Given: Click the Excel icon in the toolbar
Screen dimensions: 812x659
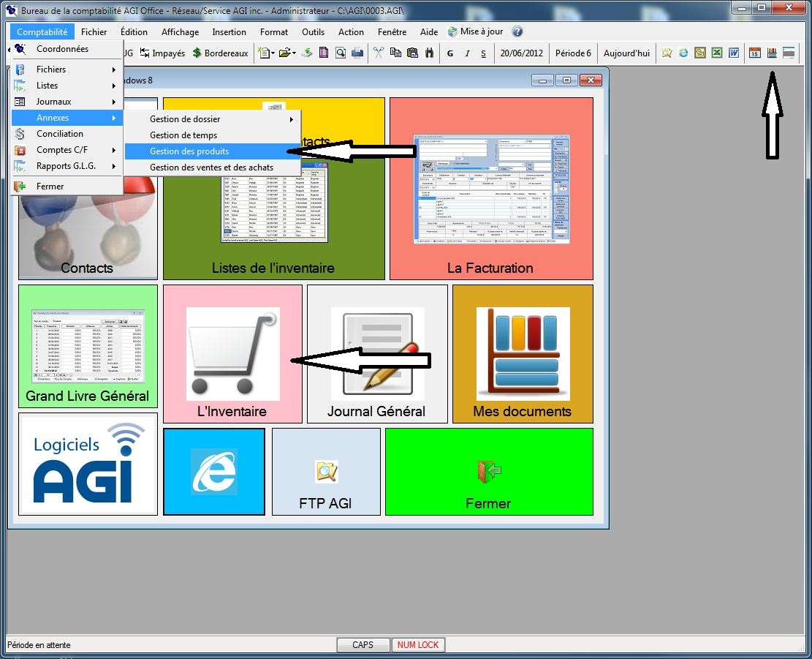Looking at the screenshot, I should 717,53.
